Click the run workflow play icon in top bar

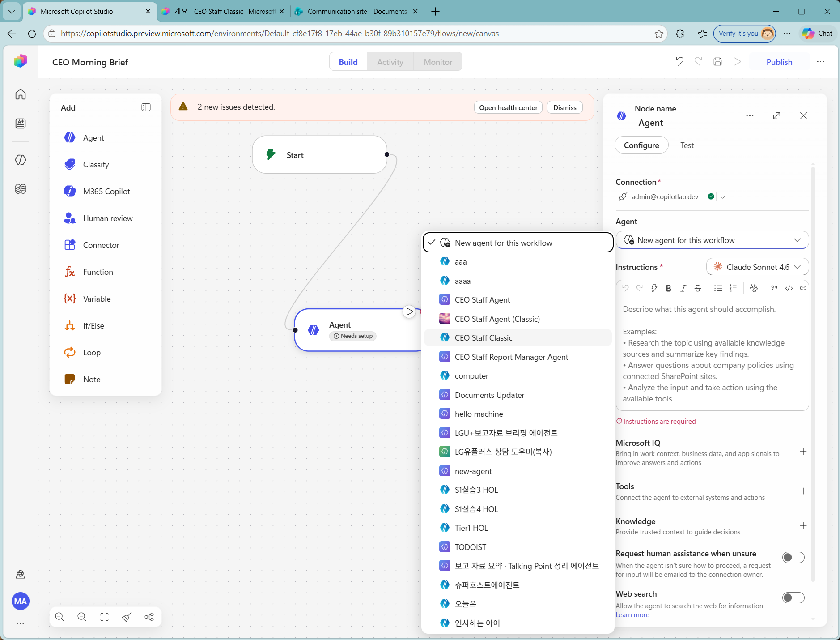click(737, 62)
